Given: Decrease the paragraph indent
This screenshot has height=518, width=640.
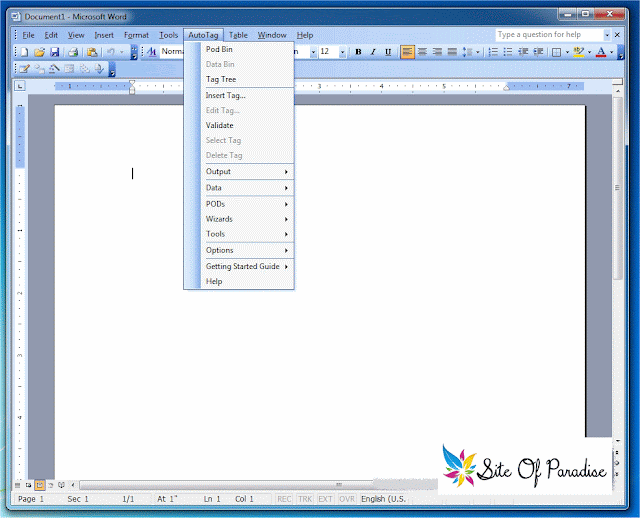Looking at the screenshot, I should point(523,52).
